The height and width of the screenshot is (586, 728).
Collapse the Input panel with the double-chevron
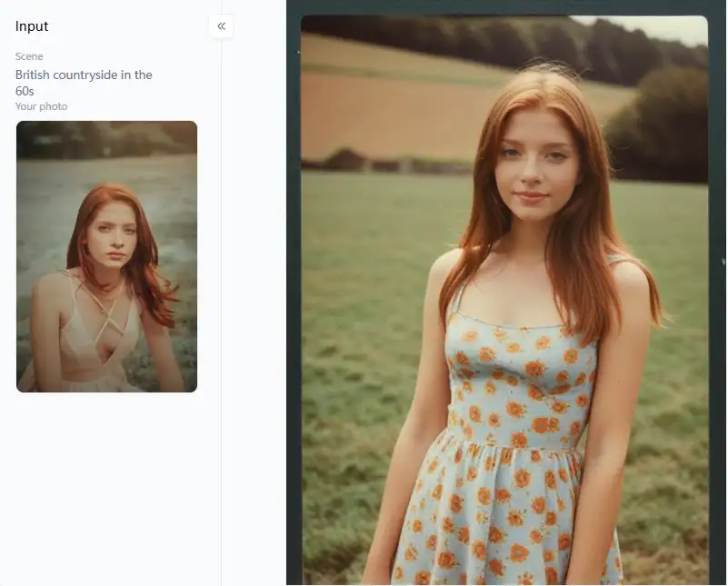[221, 26]
